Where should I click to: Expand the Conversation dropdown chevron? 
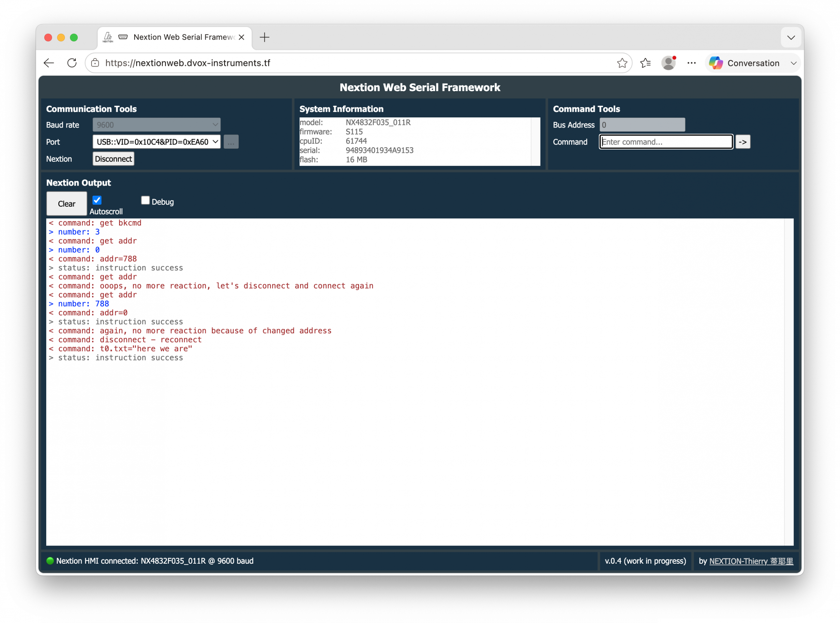[x=793, y=63]
